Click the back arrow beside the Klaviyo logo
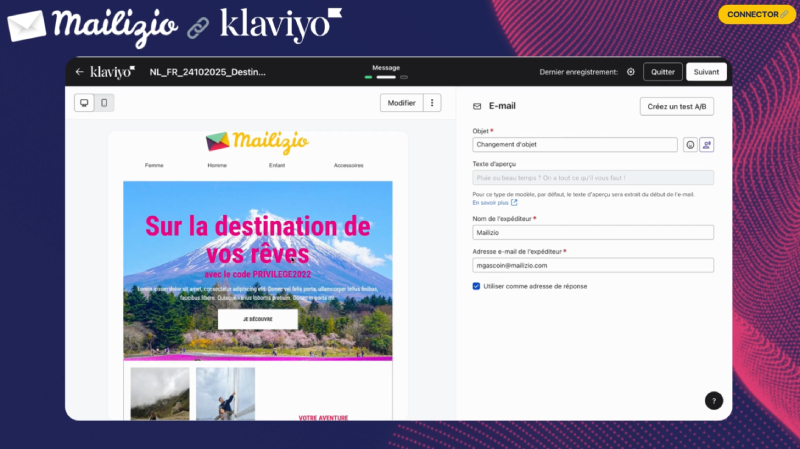This screenshot has height=449, width=800. [79, 72]
